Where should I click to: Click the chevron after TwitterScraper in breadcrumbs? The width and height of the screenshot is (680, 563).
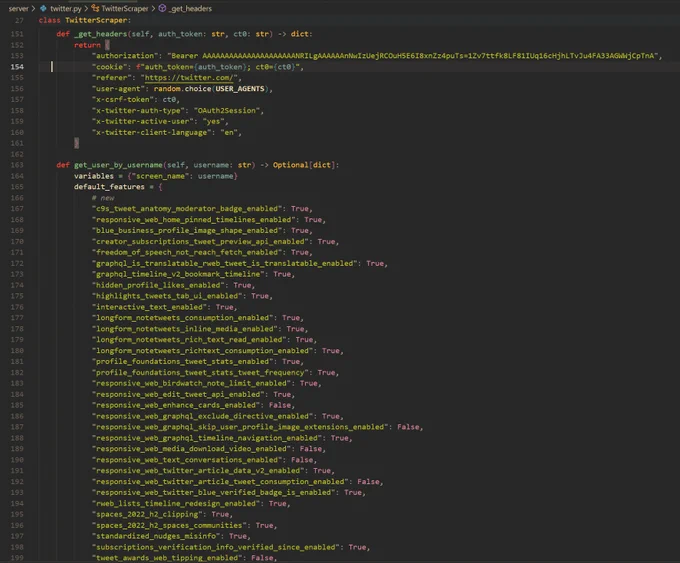(153, 8)
